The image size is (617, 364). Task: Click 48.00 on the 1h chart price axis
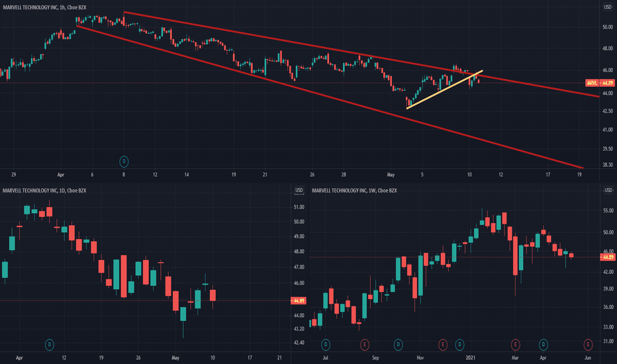[608, 48]
